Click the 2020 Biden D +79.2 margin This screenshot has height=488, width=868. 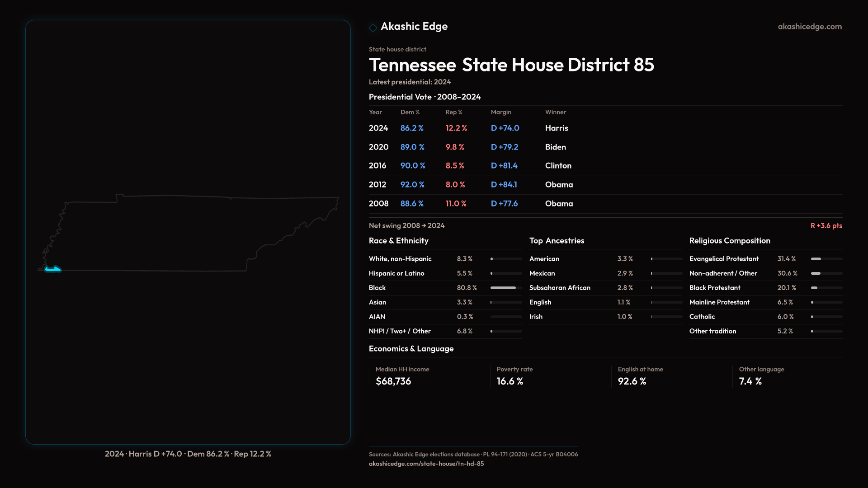point(504,147)
